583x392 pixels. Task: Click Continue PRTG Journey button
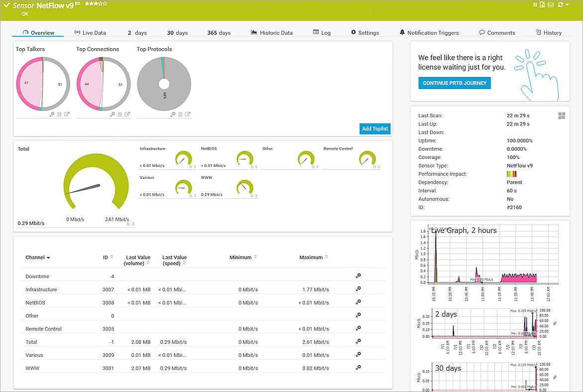(454, 83)
